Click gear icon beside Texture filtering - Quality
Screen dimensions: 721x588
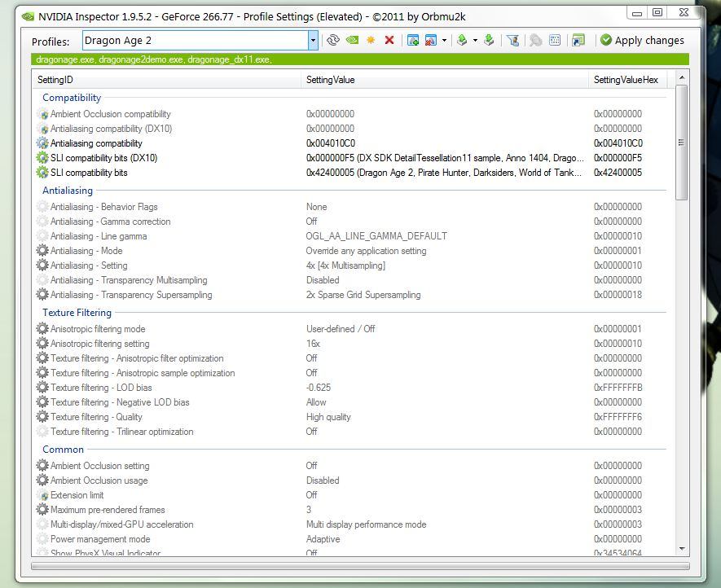[x=42, y=416]
